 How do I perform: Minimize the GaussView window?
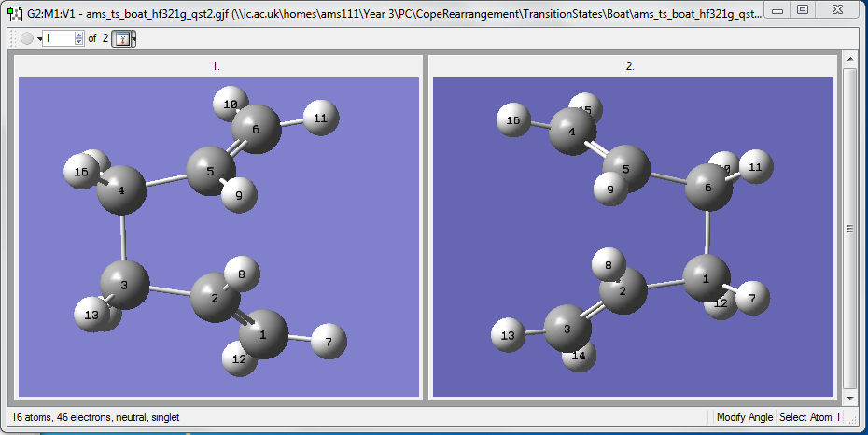pyautogui.click(x=777, y=10)
